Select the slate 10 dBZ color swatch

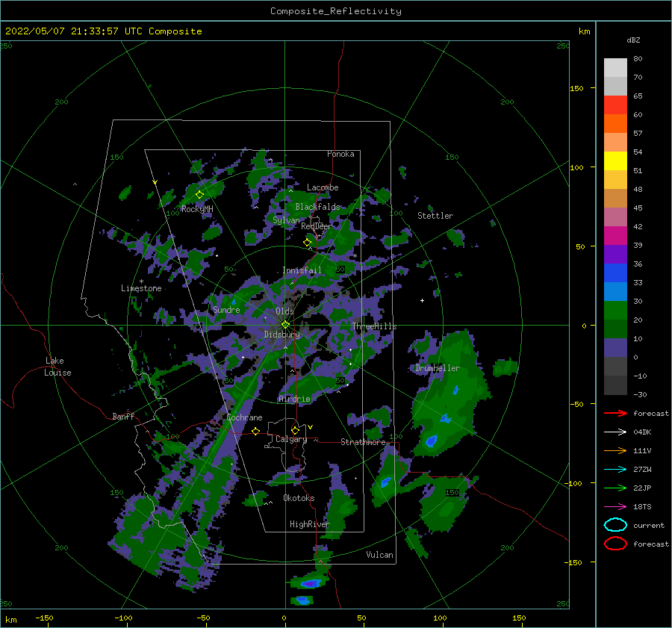(615, 347)
